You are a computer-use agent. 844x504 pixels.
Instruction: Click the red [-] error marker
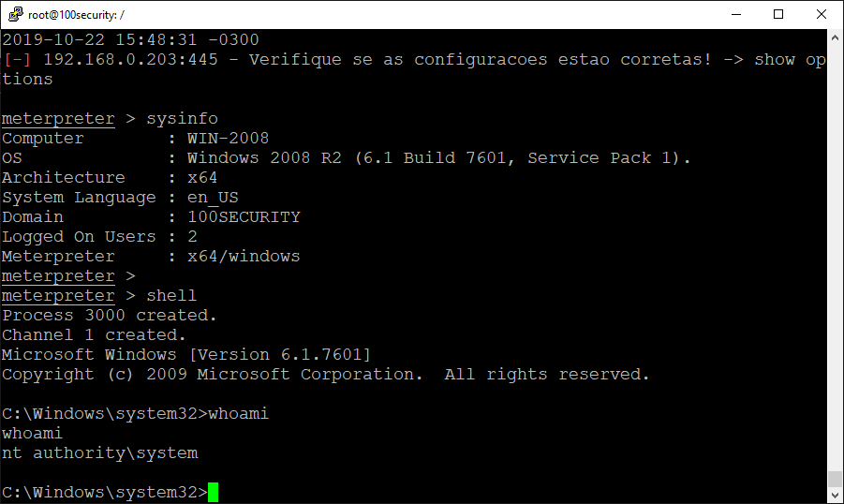click(x=17, y=59)
